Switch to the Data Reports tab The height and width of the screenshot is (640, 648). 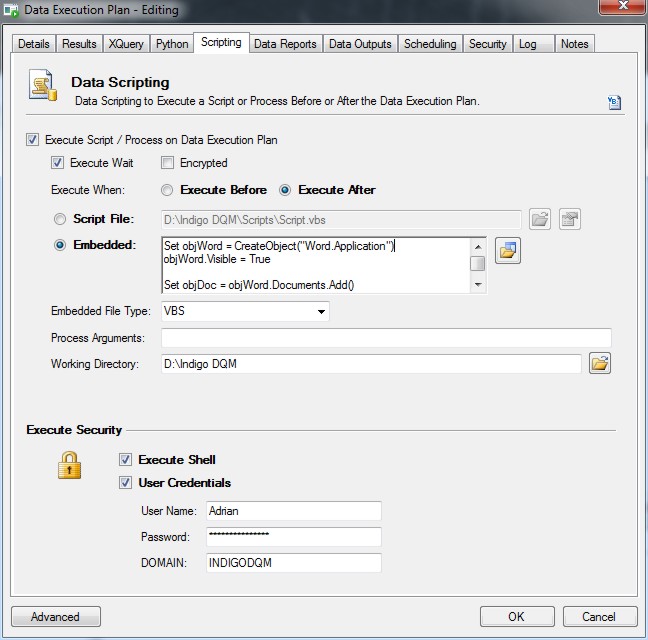(285, 44)
